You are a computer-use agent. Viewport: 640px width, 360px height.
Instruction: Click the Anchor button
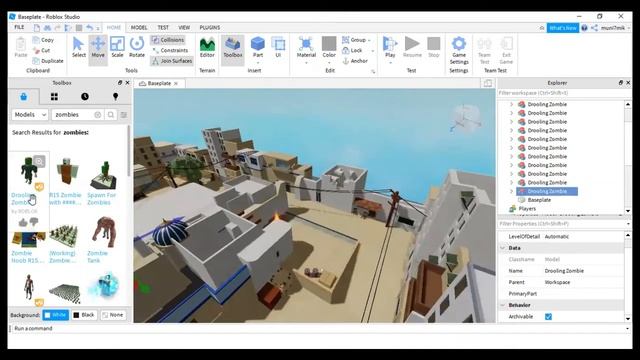pyautogui.click(x=355, y=61)
